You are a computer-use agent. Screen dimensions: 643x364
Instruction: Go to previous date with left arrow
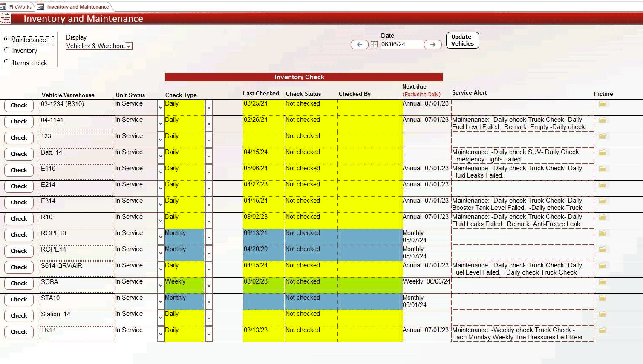pos(360,44)
